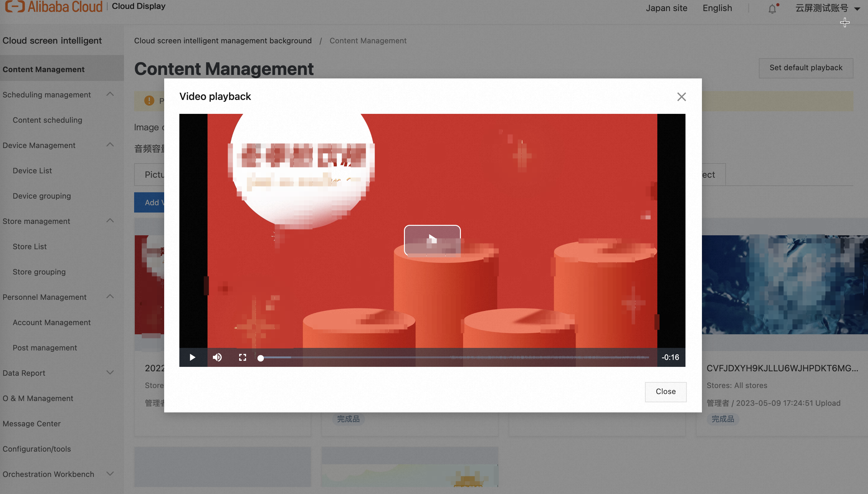The image size is (868, 494).
Task: Close the Video playback dialog with X
Action: [681, 97]
